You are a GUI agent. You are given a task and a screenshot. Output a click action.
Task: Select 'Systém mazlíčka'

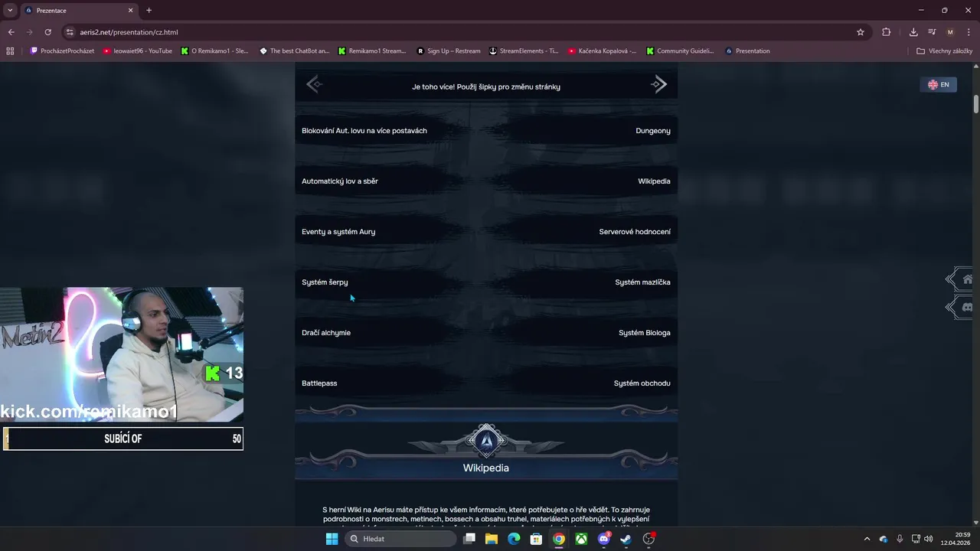[x=642, y=282]
